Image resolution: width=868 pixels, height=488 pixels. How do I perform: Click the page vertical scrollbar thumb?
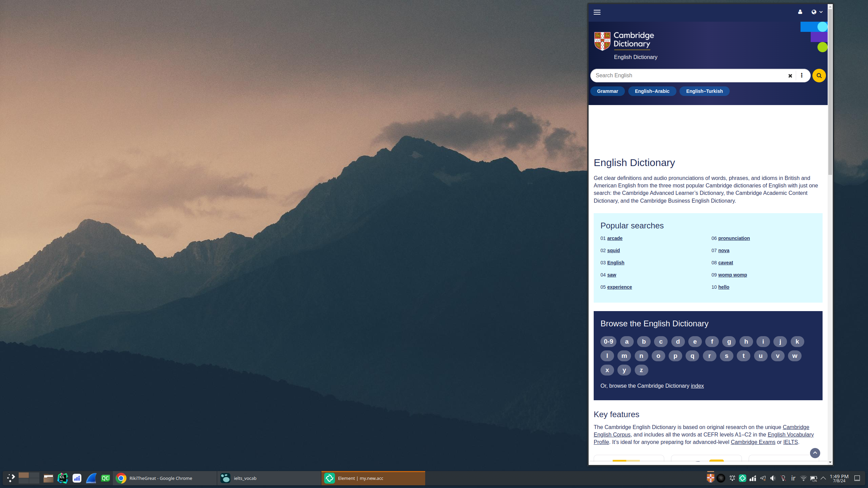tap(830, 91)
